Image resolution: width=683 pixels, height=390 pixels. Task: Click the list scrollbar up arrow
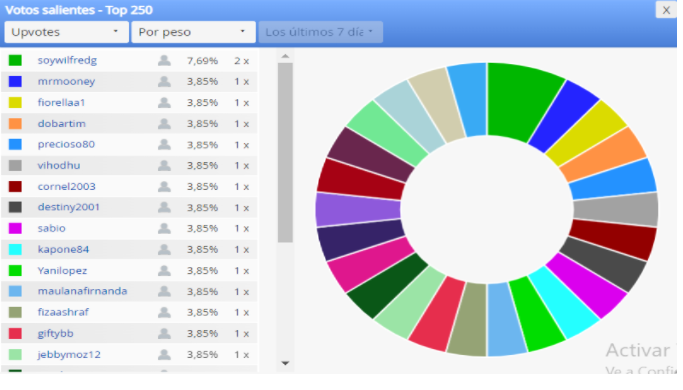285,56
